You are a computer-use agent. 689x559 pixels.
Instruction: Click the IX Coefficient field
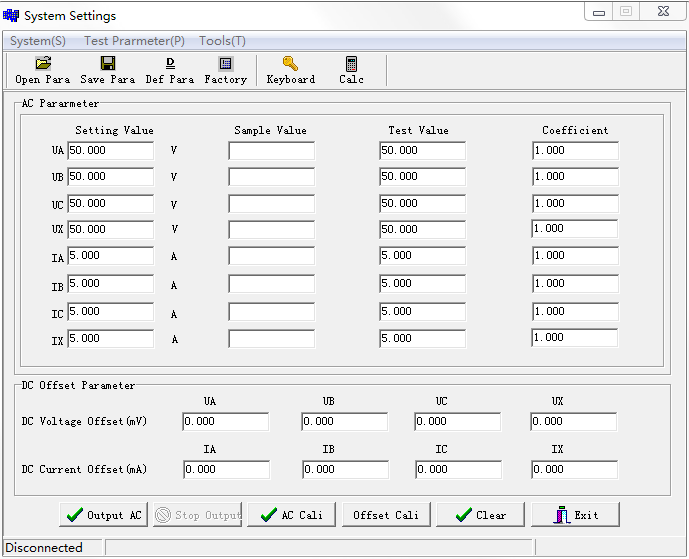575,338
